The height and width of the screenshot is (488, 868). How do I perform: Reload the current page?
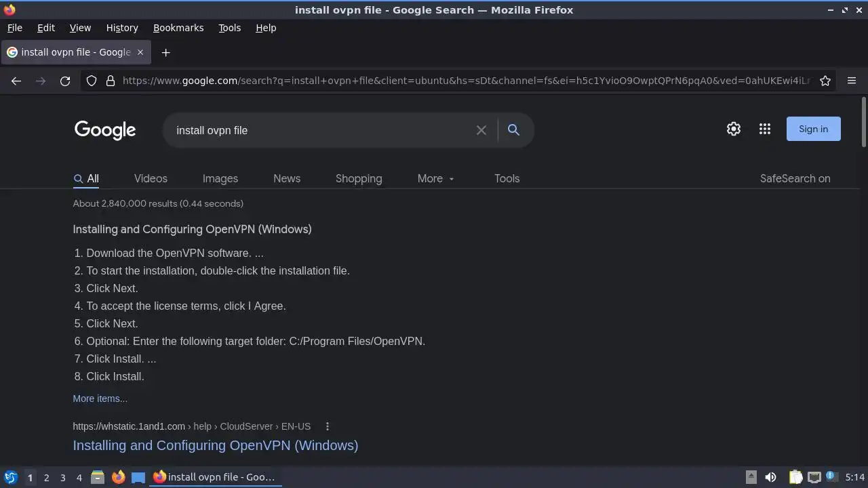tap(65, 81)
